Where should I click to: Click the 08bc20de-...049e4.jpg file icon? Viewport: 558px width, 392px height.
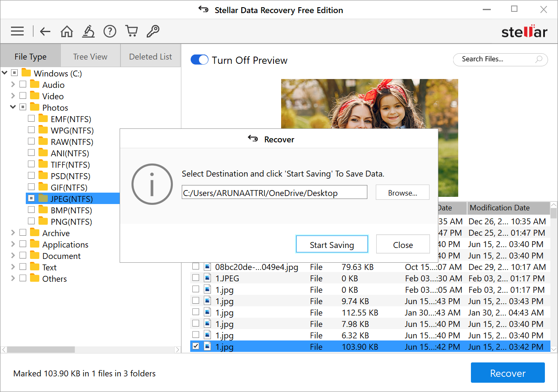pos(208,267)
